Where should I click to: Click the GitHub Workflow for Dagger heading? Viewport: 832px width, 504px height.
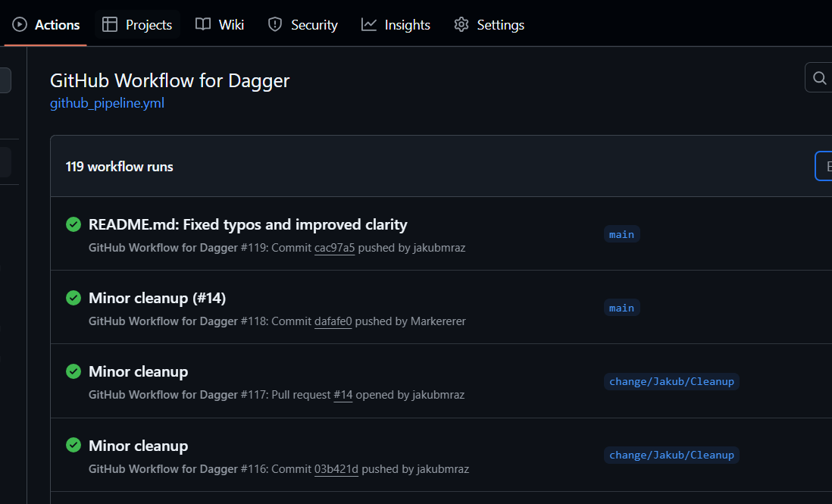(x=170, y=80)
